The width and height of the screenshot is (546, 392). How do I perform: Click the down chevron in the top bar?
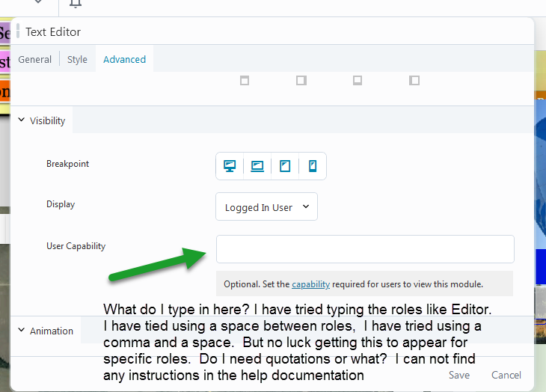click(38, 3)
